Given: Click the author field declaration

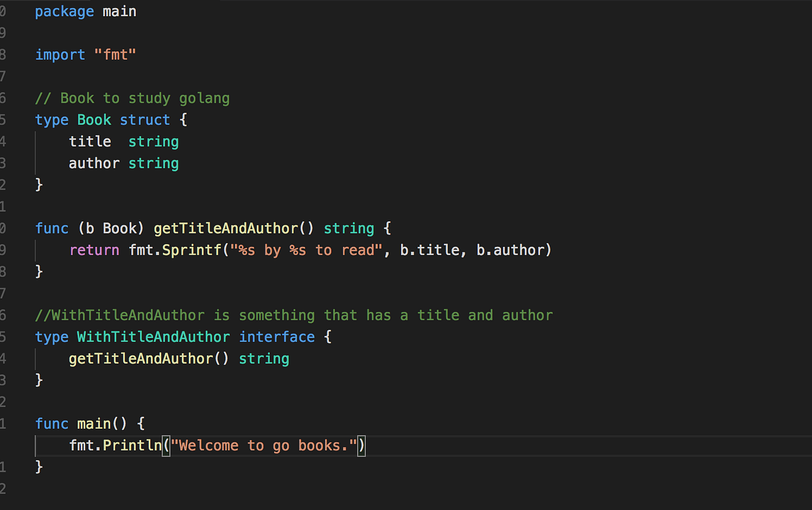Looking at the screenshot, I should pos(94,163).
